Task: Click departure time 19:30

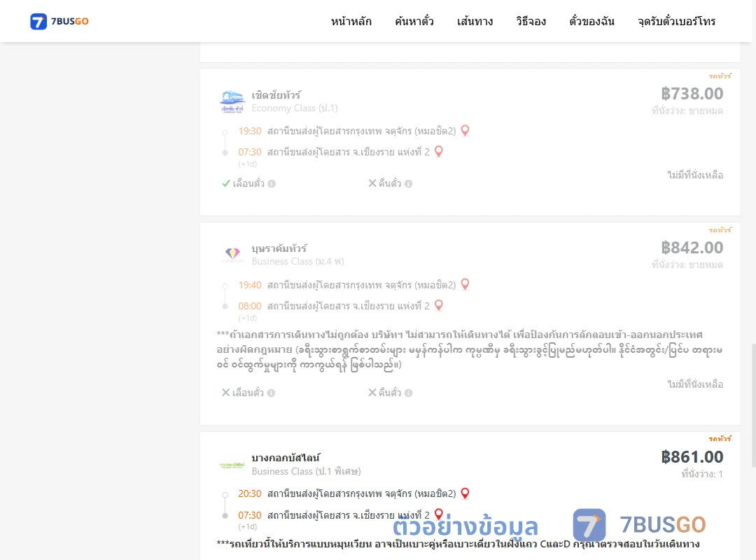Action: click(x=250, y=131)
